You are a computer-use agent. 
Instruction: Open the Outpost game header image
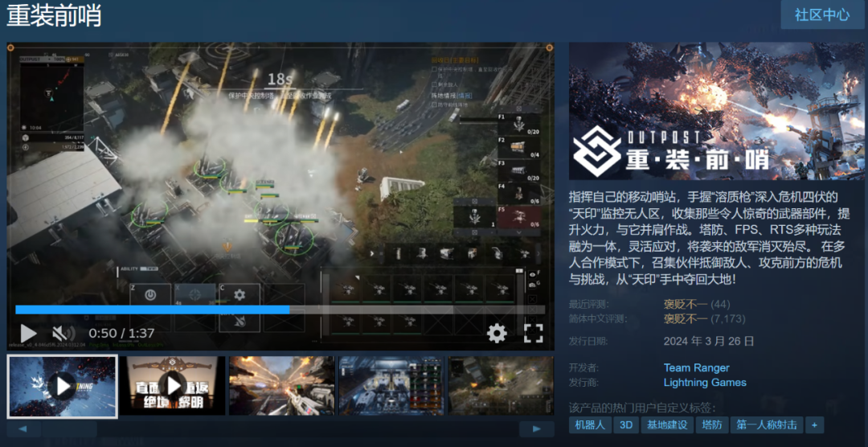[717, 111]
